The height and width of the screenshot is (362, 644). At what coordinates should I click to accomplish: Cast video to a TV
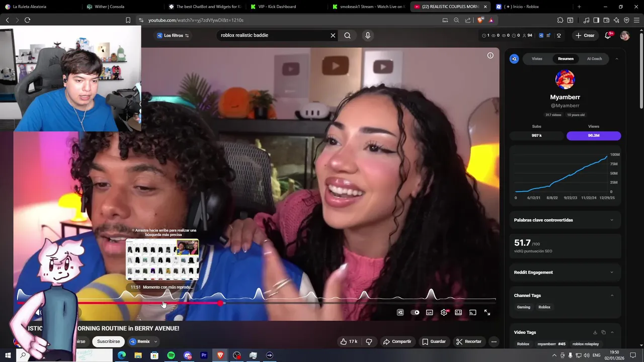pos(472,312)
